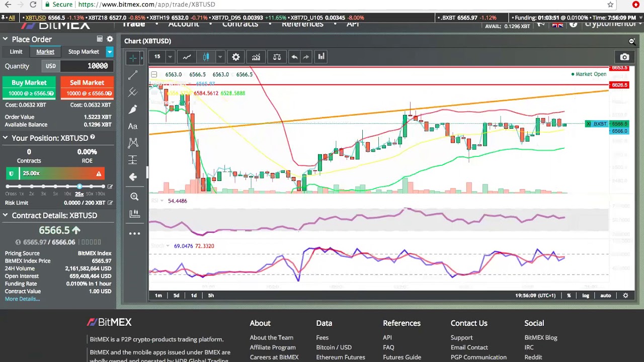This screenshot has height=362, width=644.
Task: Show more drawing tools (three dots)
Action: pos(134,233)
